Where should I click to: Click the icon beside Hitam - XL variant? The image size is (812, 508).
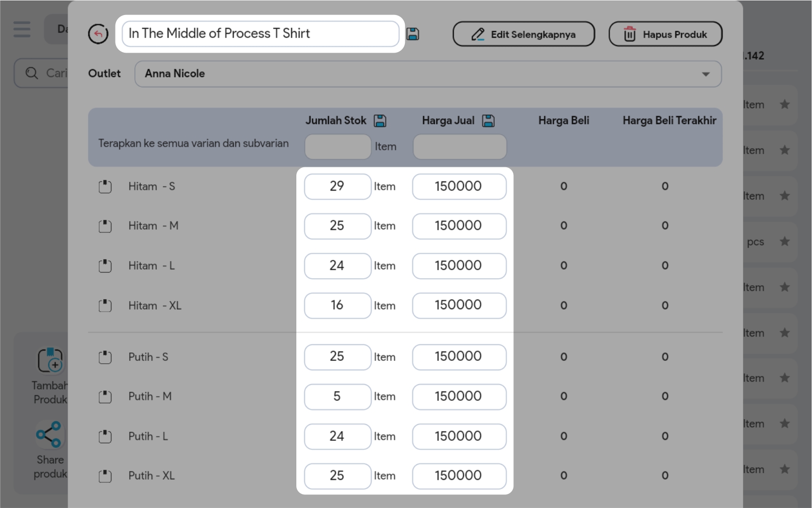105,306
